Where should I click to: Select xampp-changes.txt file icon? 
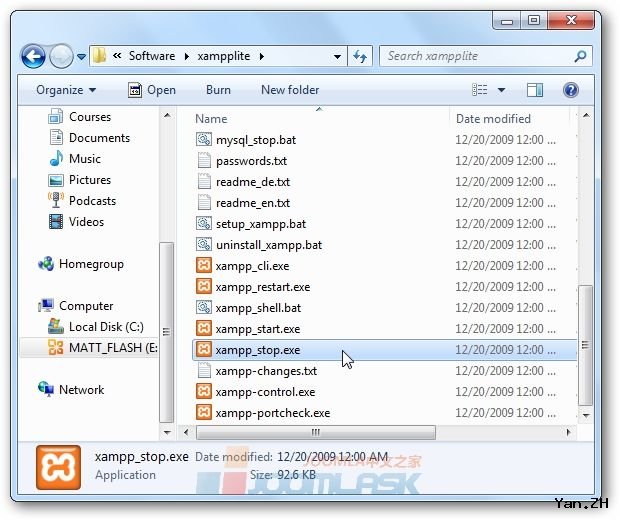(x=204, y=371)
